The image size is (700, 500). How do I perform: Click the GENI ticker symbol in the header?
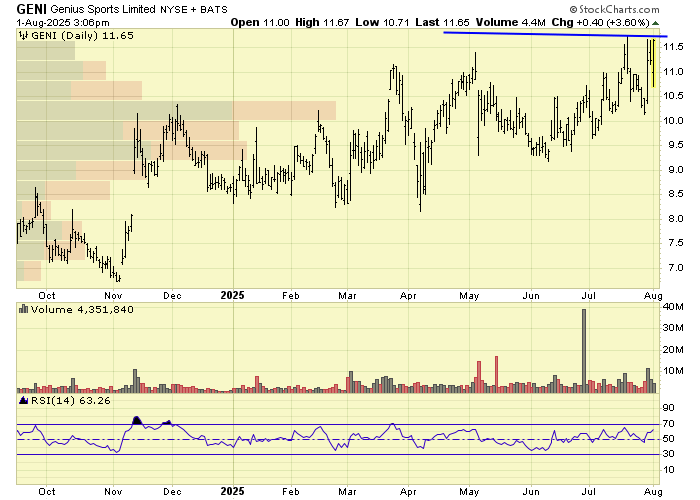click(x=31, y=9)
